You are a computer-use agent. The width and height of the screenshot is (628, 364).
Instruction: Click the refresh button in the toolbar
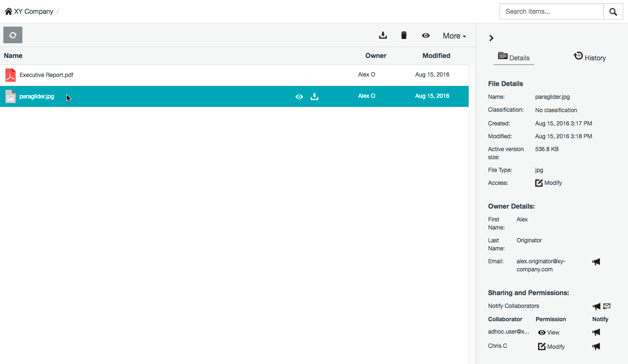(13, 35)
